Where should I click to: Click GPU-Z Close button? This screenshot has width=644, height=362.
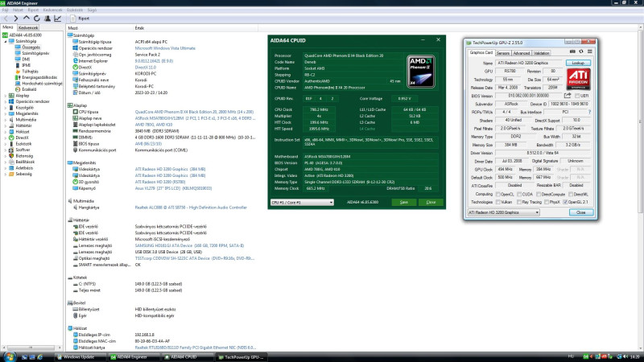tap(580, 212)
